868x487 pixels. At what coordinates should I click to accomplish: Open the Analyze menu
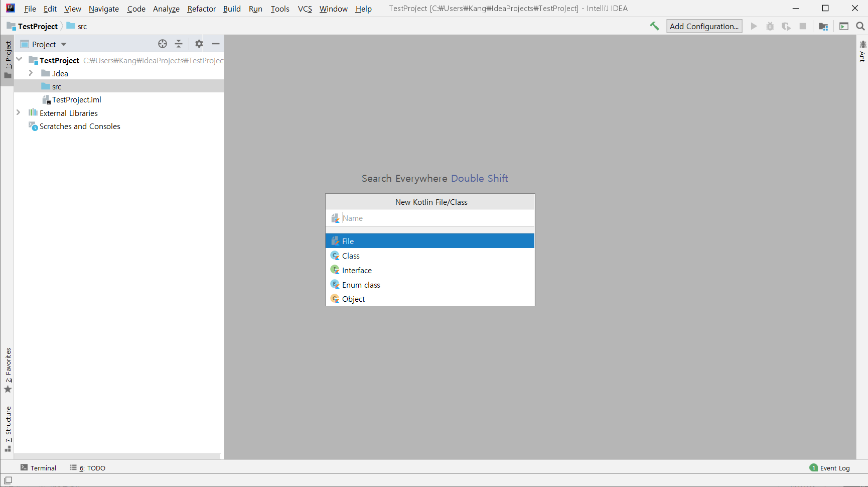pos(167,9)
